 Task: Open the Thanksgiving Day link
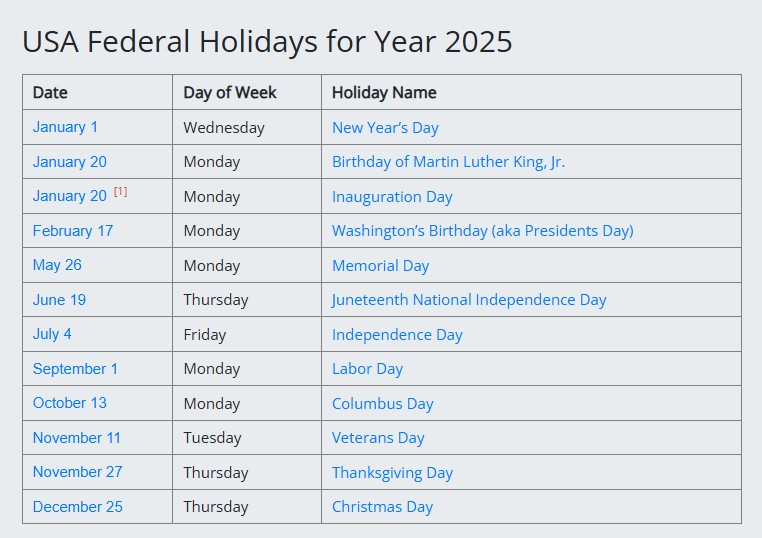tap(392, 473)
